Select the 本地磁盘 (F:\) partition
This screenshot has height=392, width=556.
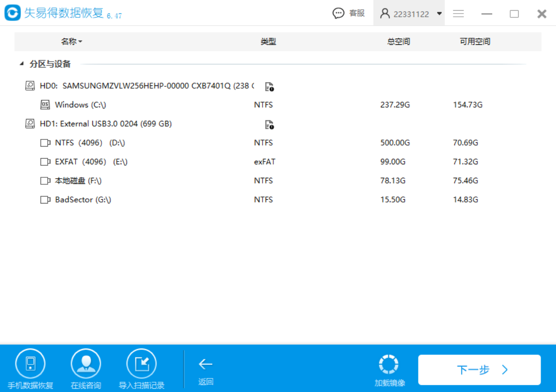coord(78,181)
